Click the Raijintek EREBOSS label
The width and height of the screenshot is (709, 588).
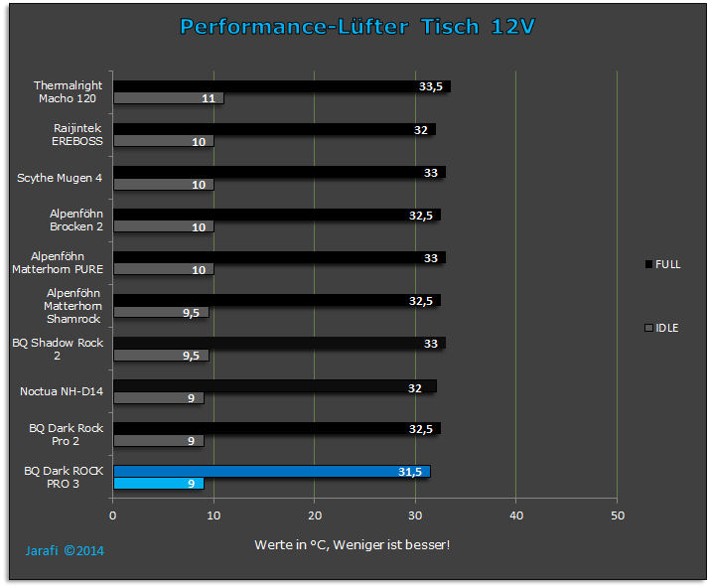tap(76, 135)
